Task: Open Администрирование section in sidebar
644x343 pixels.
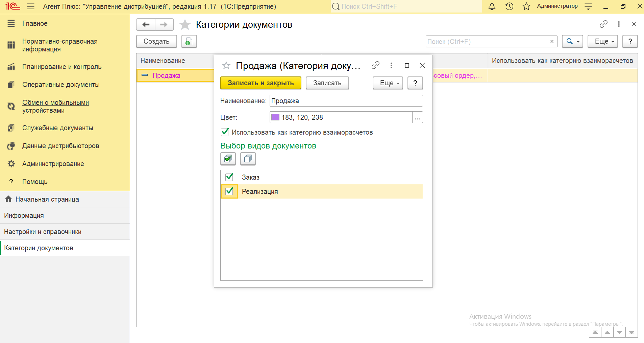Action: pyautogui.click(x=53, y=164)
